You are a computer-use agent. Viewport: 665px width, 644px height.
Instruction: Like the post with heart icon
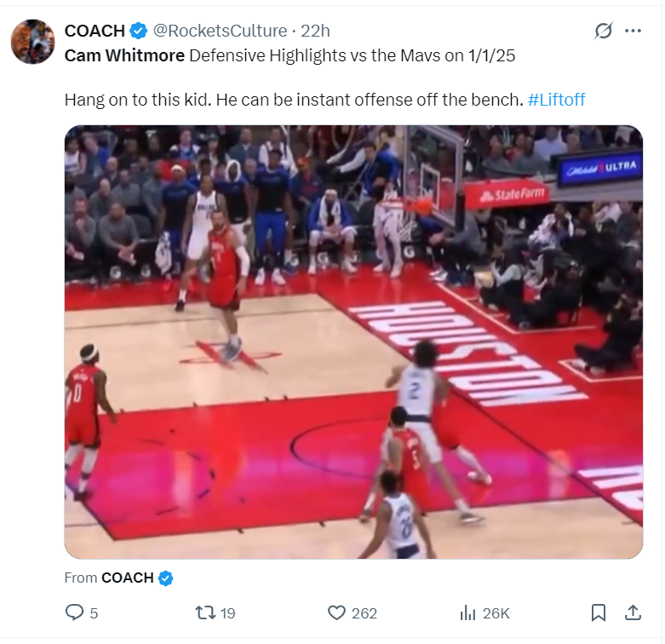point(336,612)
